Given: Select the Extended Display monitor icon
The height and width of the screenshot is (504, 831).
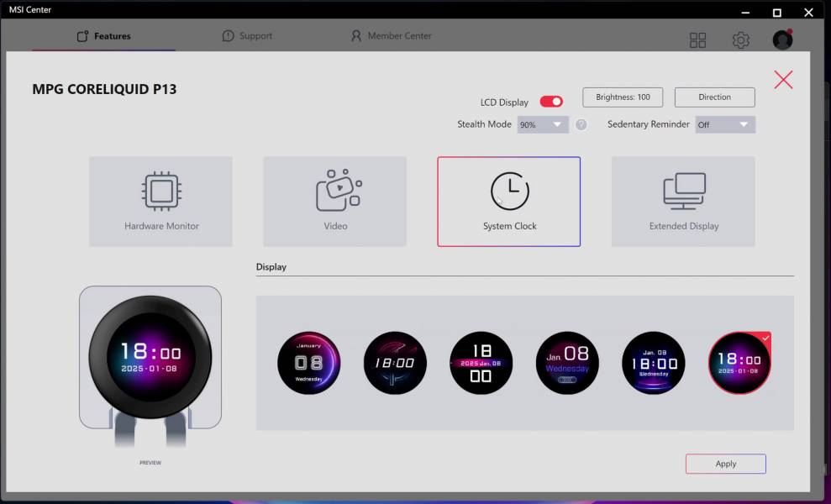Looking at the screenshot, I should (684, 192).
